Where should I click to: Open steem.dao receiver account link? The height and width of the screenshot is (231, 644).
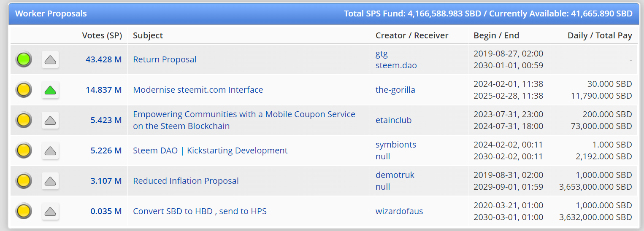click(396, 65)
